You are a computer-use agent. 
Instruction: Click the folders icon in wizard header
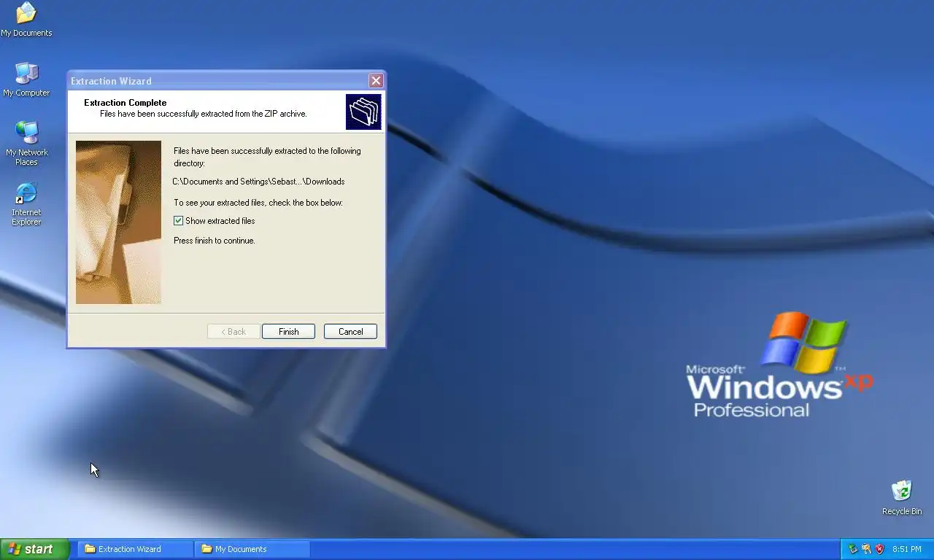tap(363, 112)
